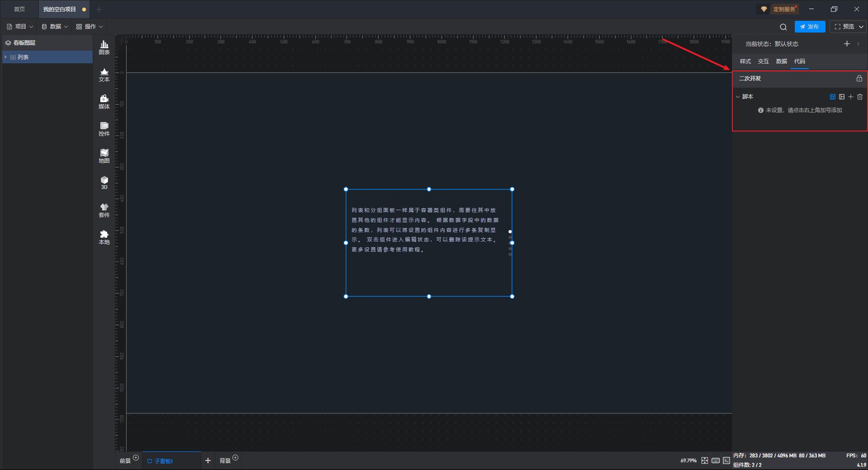Collapse the 脚本 section
This screenshot has width=868, height=470.
tap(738, 97)
